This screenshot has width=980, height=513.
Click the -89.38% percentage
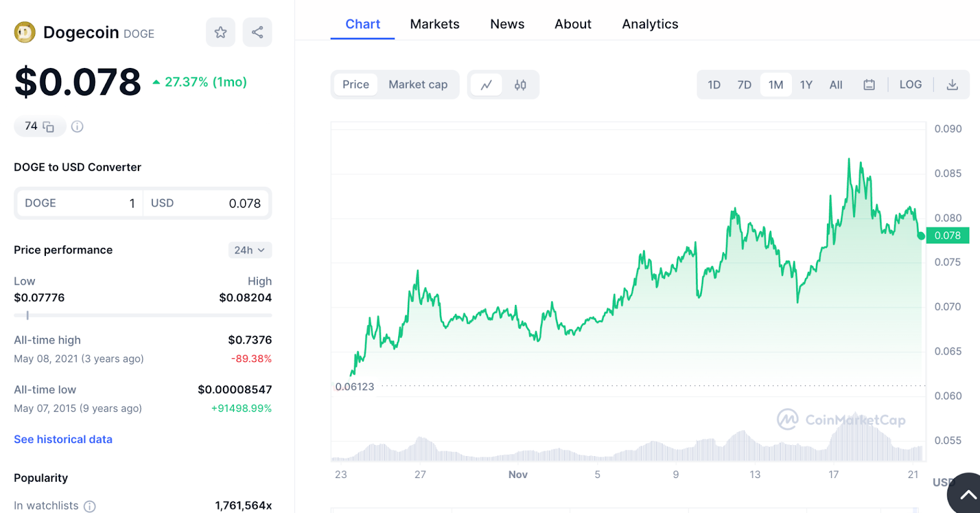(x=251, y=359)
